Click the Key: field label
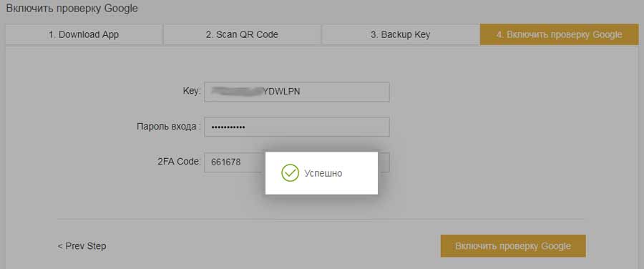Screen dimensions: 644x269 (x=191, y=91)
